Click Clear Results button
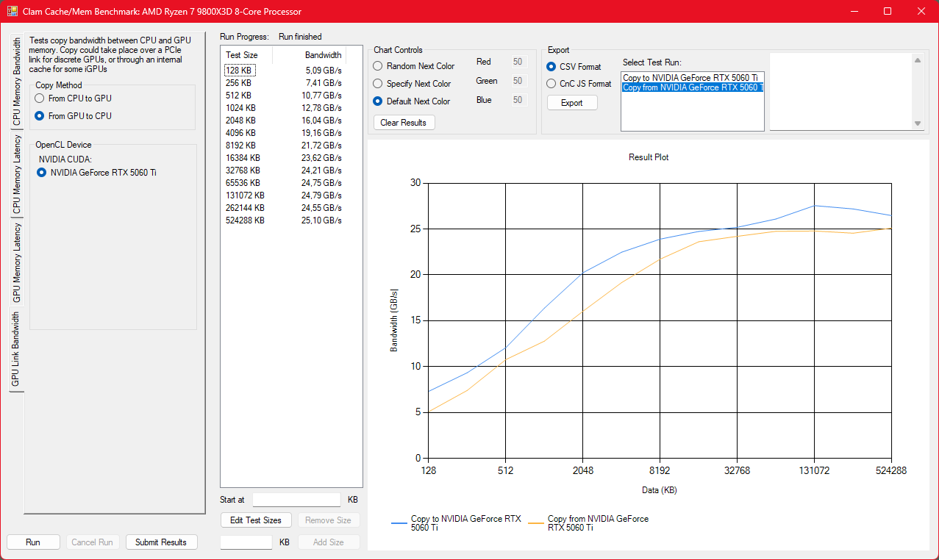The width and height of the screenshot is (939, 560). (x=404, y=123)
